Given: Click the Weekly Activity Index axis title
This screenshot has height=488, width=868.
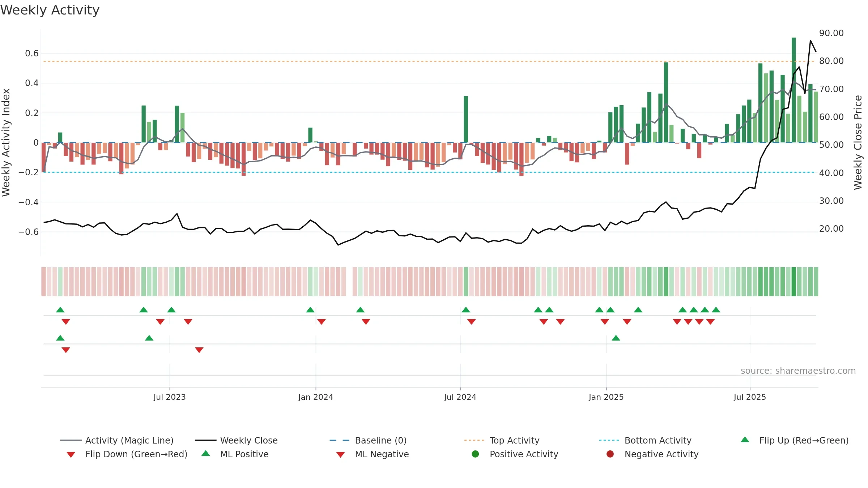Looking at the screenshot, I should pos(6,142).
